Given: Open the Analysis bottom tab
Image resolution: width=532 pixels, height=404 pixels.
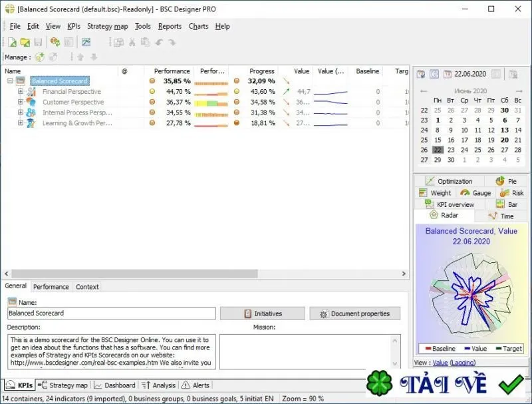Looking at the screenshot, I should click(158, 385).
